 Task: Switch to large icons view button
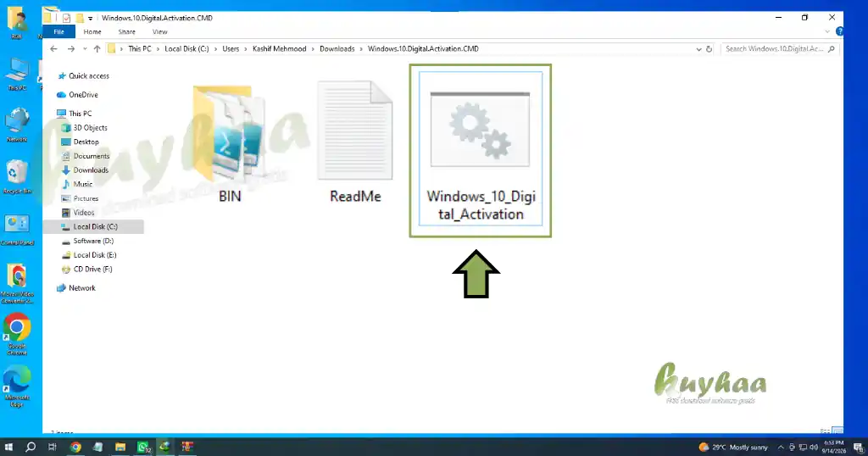(x=837, y=431)
